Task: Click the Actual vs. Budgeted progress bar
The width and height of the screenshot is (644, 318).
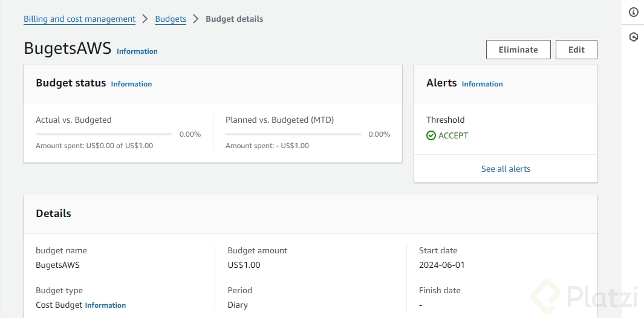Action: (x=104, y=134)
